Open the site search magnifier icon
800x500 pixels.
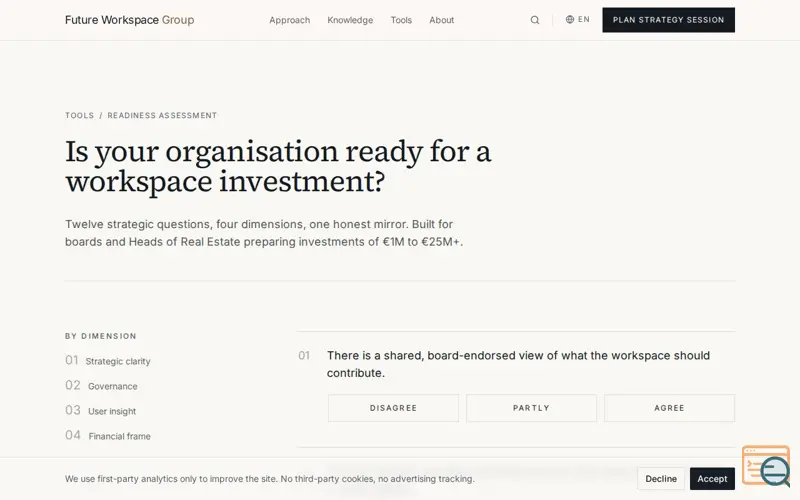(x=535, y=20)
